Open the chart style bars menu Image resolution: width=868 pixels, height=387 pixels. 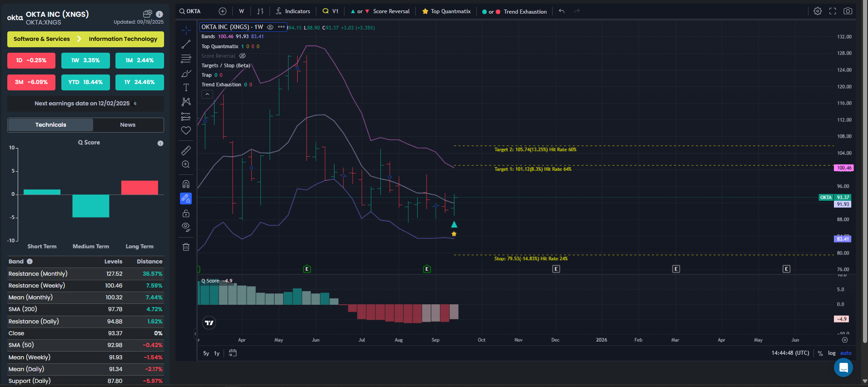pos(260,11)
